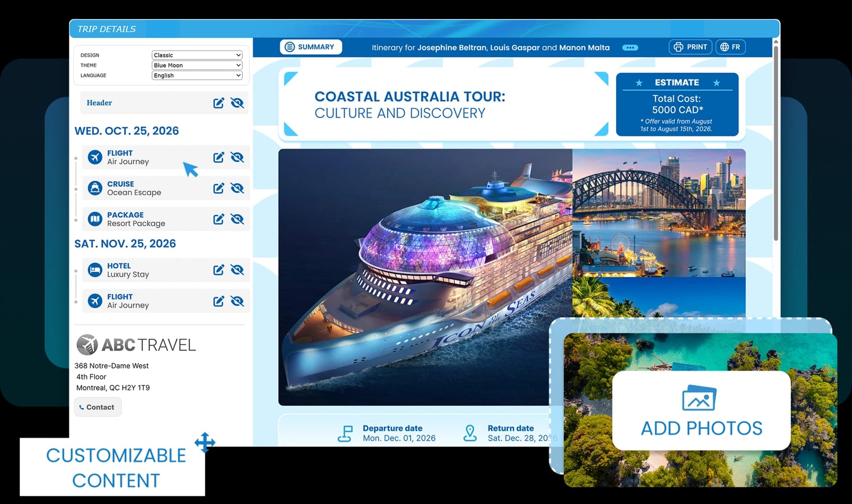This screenshot has width=852, height=504.
Task: Print the itinerary
Action: (x=690, y=47)
